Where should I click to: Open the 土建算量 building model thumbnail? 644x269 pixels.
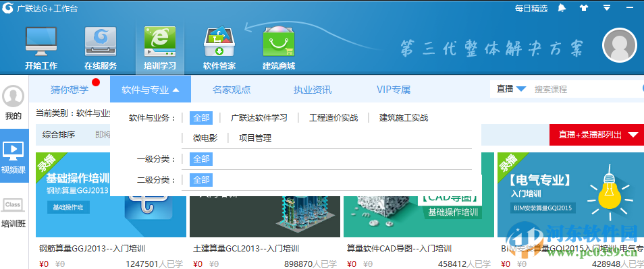[x=265, y=216]
